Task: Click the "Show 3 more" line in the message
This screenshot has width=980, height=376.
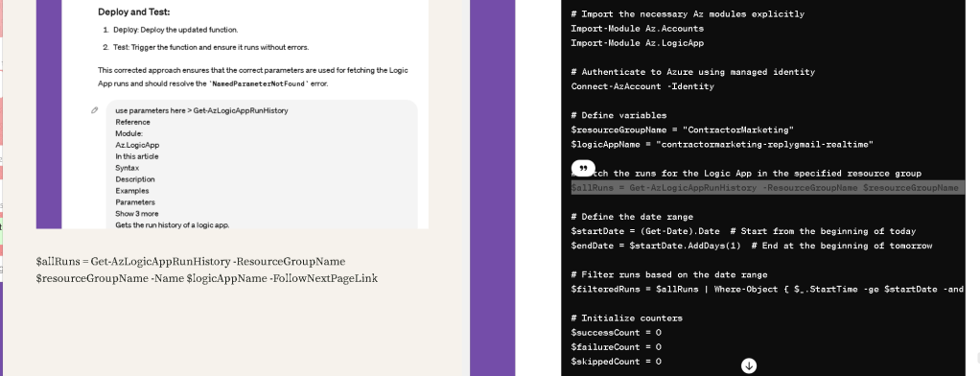Action: coord(137,213)
